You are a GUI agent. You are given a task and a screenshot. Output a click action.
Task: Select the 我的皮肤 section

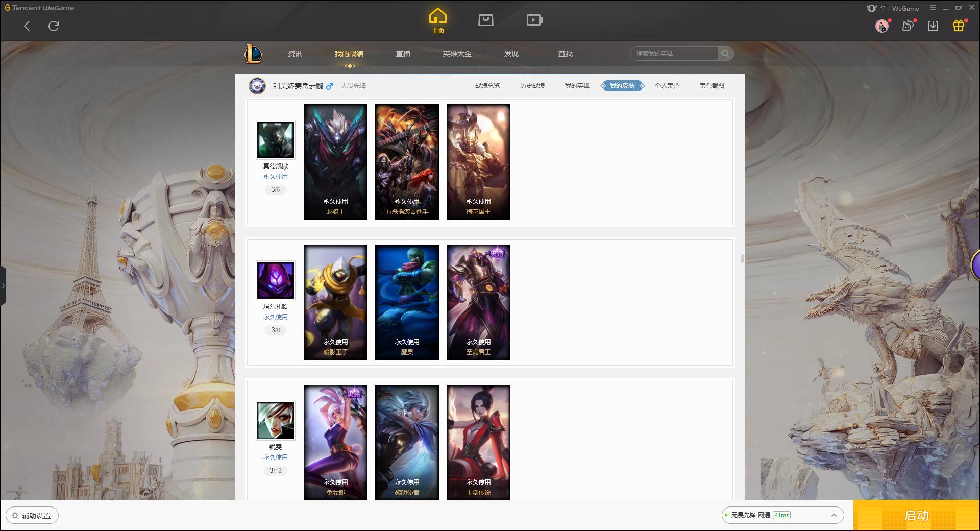click(x=622, y=86)
